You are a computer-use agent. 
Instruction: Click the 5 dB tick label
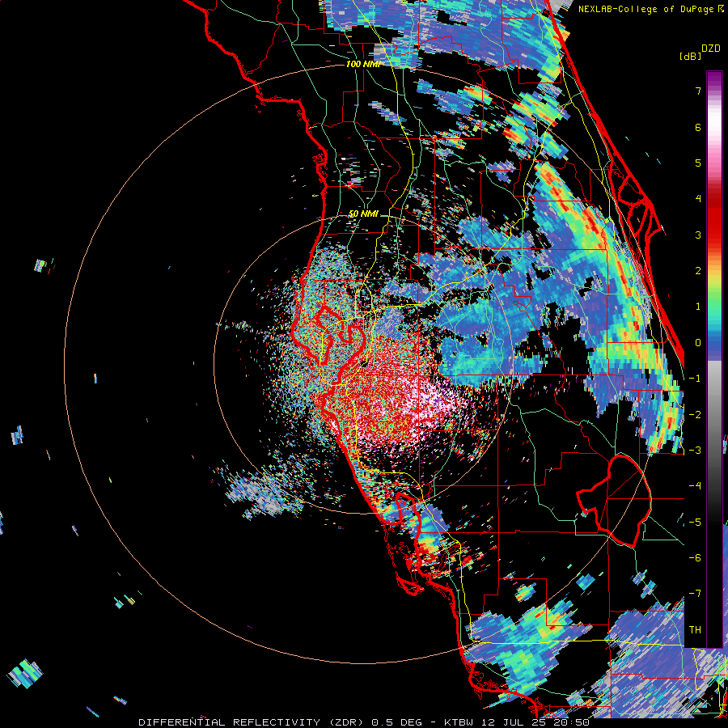coord(698,163)
